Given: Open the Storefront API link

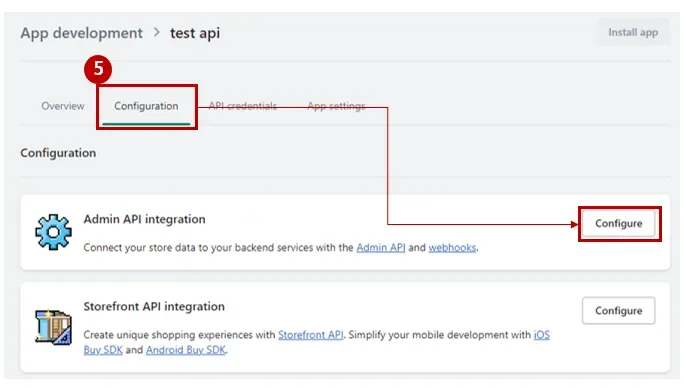Looking at the screenshot, I should [311, 335].
